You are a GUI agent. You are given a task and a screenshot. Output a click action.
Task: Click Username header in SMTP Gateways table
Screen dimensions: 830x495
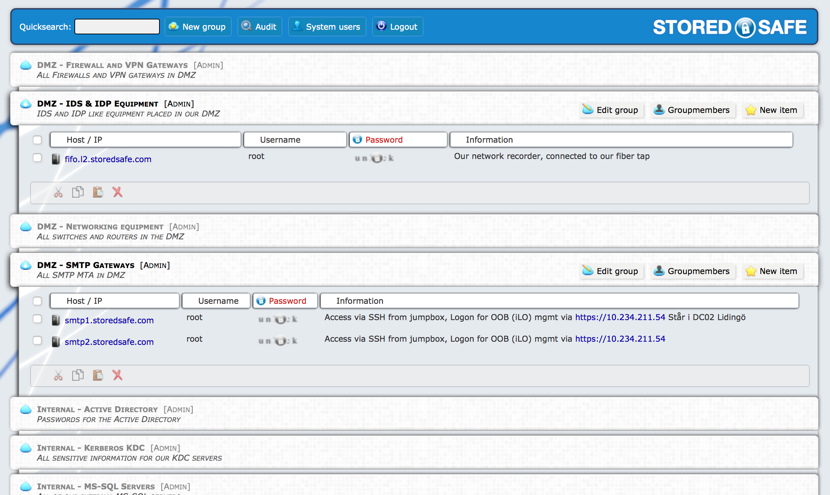coord(216,301)
